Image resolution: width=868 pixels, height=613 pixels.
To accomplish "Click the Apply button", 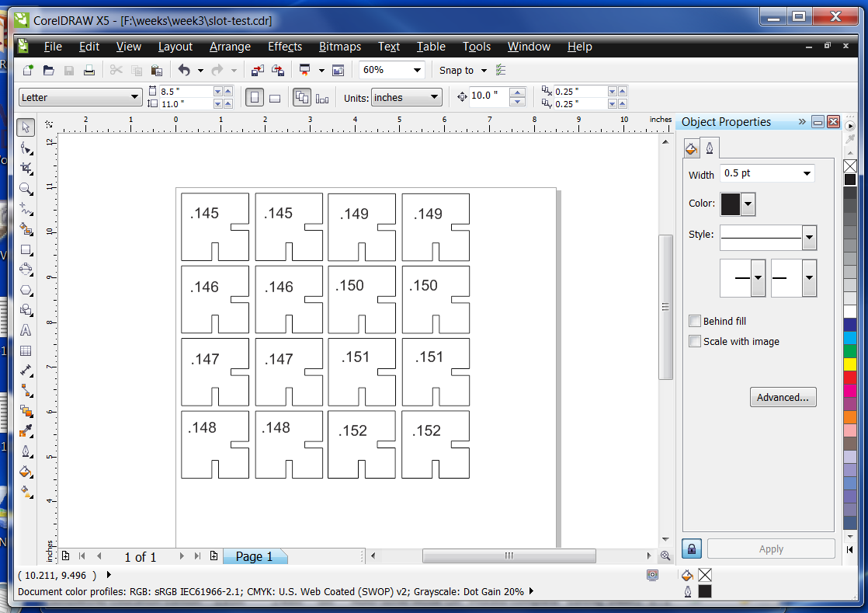I will (771, 549).
